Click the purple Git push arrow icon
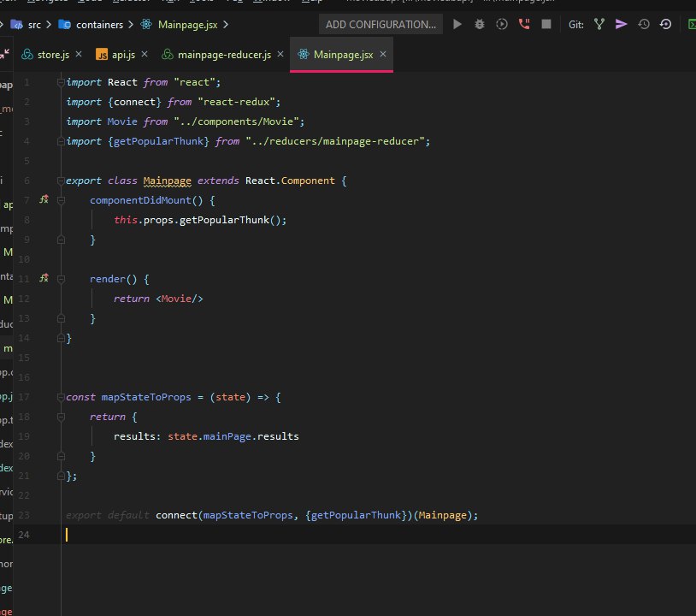This screenshot has height=616, width=696. tap(622, 25)
